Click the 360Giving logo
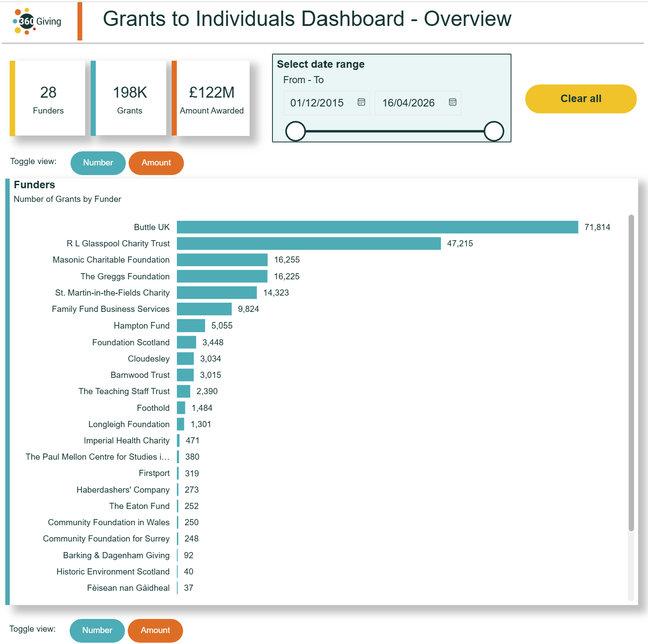Screen dimensions: 648x644 (37, 21)
